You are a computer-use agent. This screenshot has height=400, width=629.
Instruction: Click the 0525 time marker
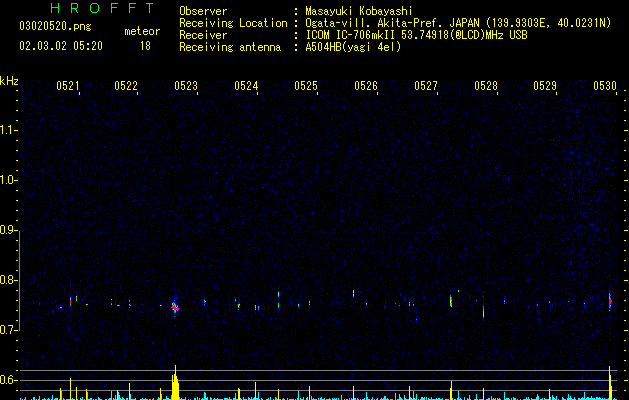click(x=306, y=86)
